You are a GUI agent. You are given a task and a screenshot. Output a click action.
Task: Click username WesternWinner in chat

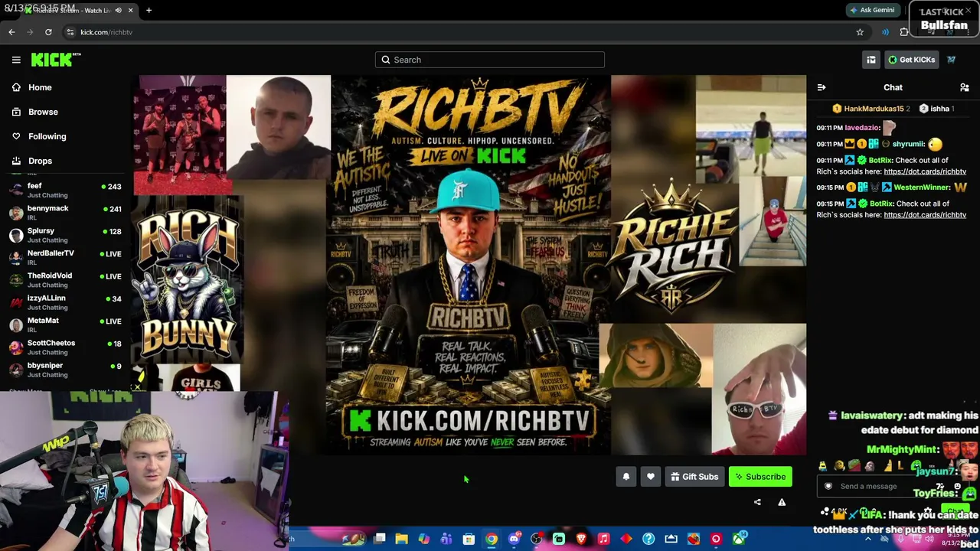922,187
